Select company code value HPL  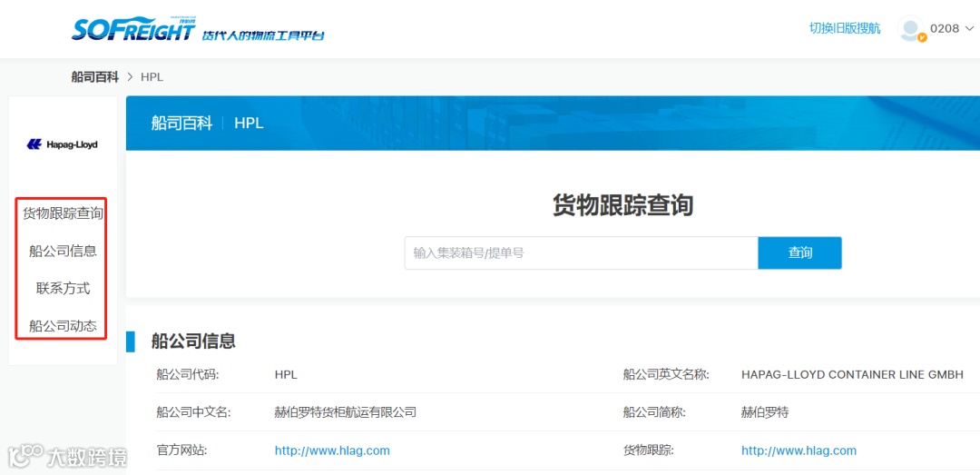(x=286, y=375)
